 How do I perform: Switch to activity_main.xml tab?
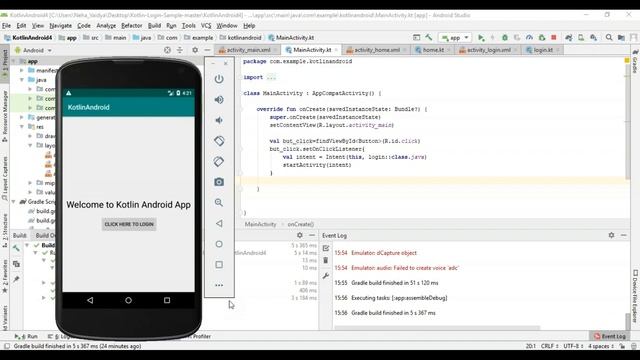tap(248, 50)
